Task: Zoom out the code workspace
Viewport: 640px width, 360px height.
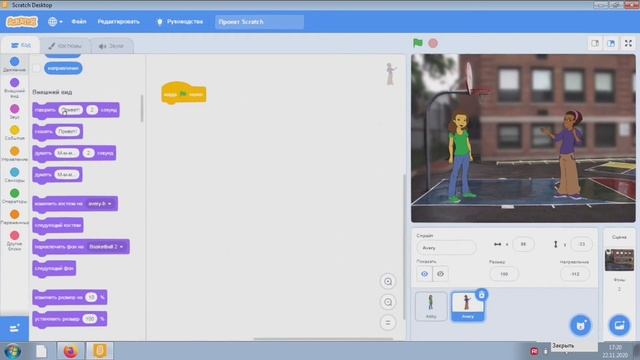Action: pos(388,302)
